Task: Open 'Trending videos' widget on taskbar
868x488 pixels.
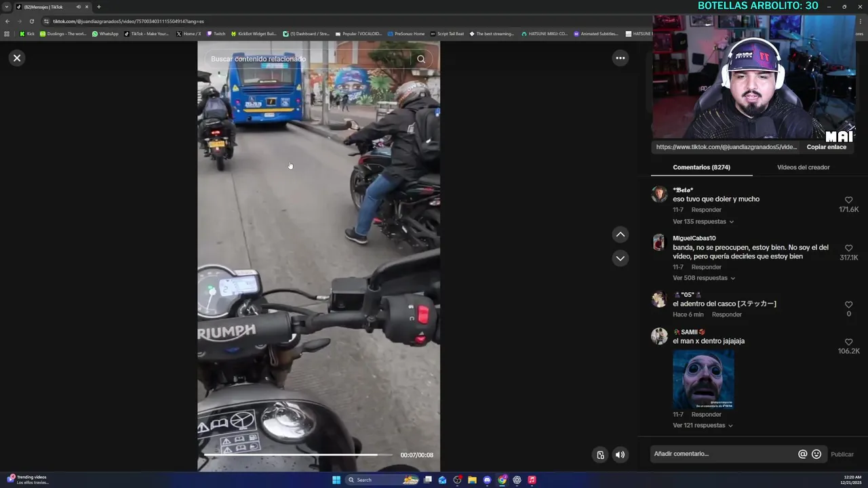Action: 27,480
